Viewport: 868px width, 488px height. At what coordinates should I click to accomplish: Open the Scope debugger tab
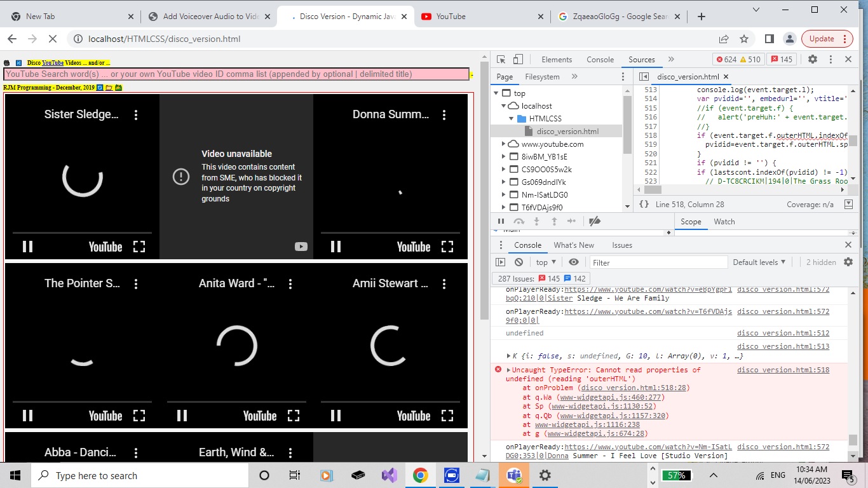(x=691, y=222)
